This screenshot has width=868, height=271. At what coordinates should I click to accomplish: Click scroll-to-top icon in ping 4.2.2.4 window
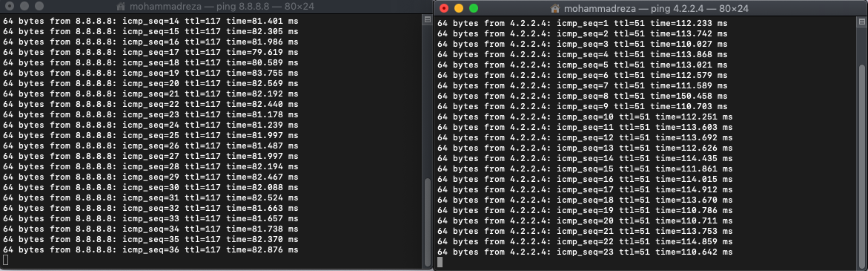pos(861,22)
